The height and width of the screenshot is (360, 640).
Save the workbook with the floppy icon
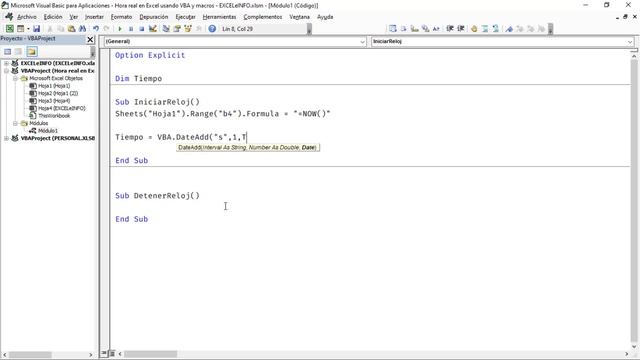coord(36,29)
